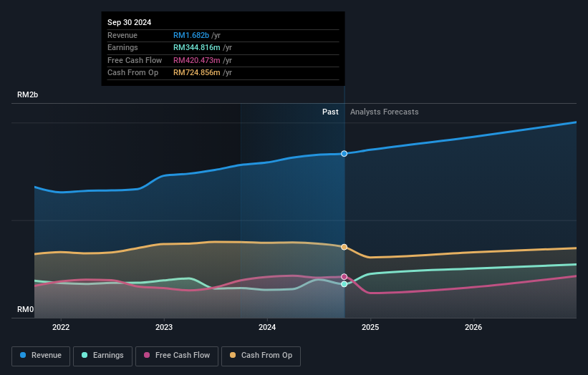This screenshot has height=375, width=588.
Task: Click the RM420.473m free cash flow value
Action: click(197, 60)
